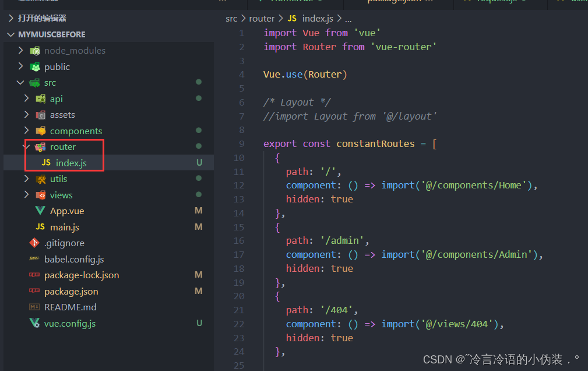Click the api folder icon
Screen dimensions: 588x371
40,99
